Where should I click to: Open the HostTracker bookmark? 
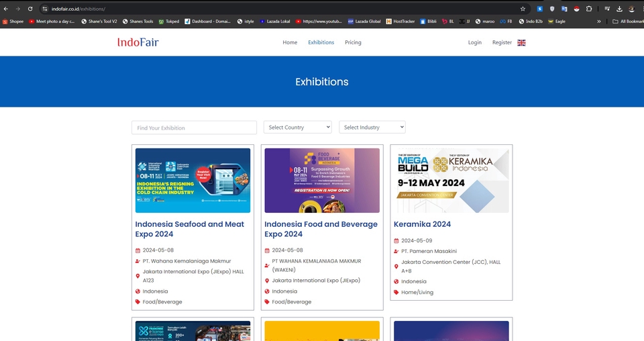tap(400, 21)
